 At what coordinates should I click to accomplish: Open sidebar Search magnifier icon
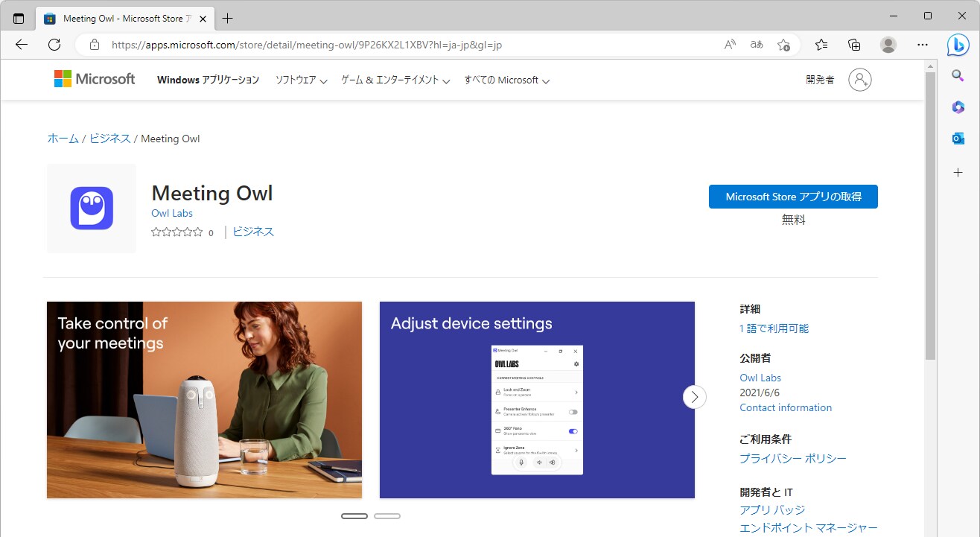(958, 75)
